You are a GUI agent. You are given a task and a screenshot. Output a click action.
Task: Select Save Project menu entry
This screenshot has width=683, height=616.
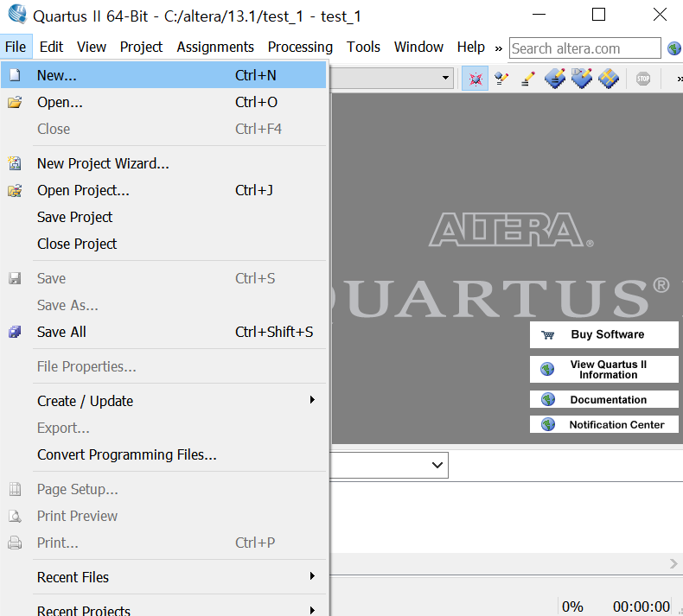click(x=163, y=217)
